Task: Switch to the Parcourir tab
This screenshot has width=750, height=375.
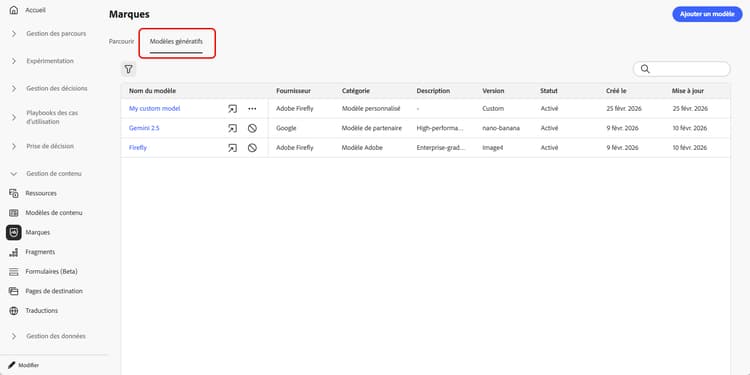Action: coord(121,42)
